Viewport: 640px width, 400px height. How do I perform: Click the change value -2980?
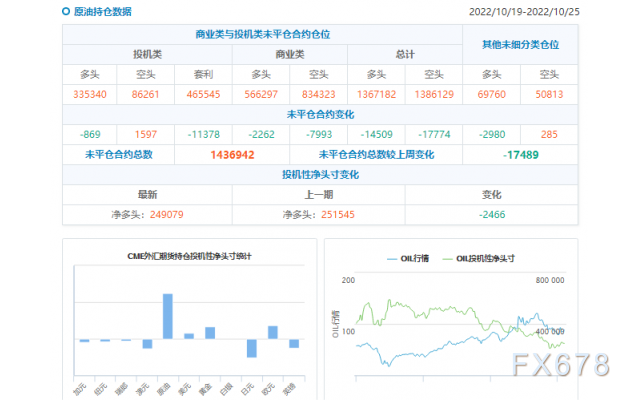click(492, 134)
